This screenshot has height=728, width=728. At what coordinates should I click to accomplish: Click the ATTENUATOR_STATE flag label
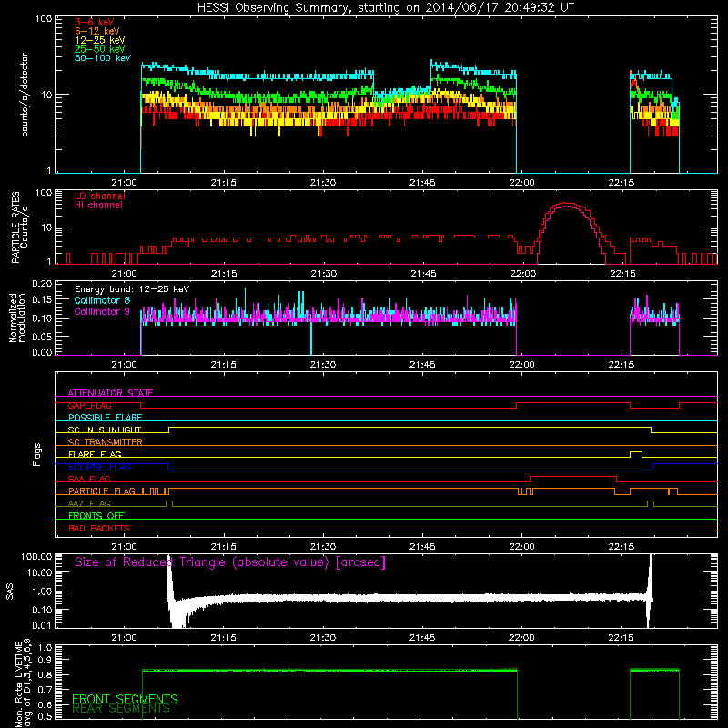[x=110, y=393]
